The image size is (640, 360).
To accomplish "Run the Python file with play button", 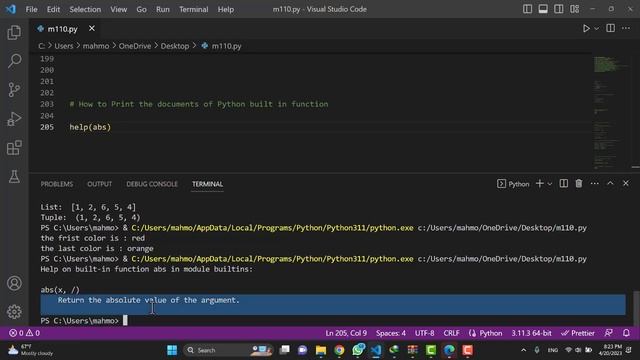I will [x=586, y=29].
